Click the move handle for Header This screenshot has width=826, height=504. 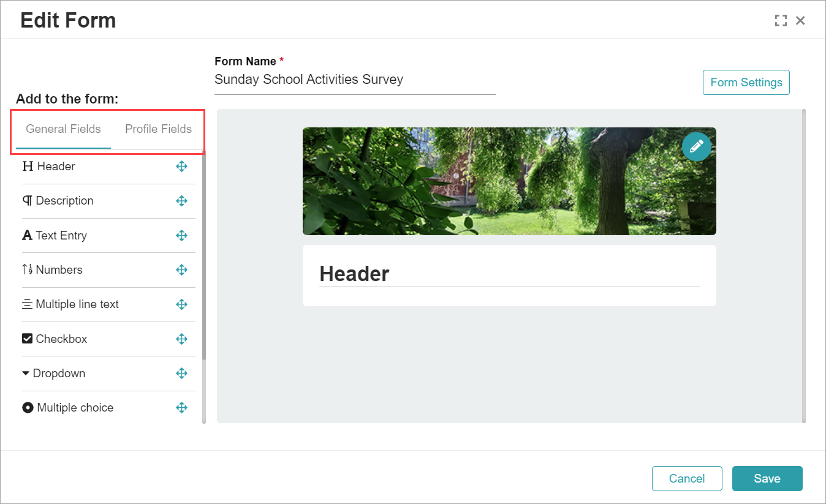point(181,167)
